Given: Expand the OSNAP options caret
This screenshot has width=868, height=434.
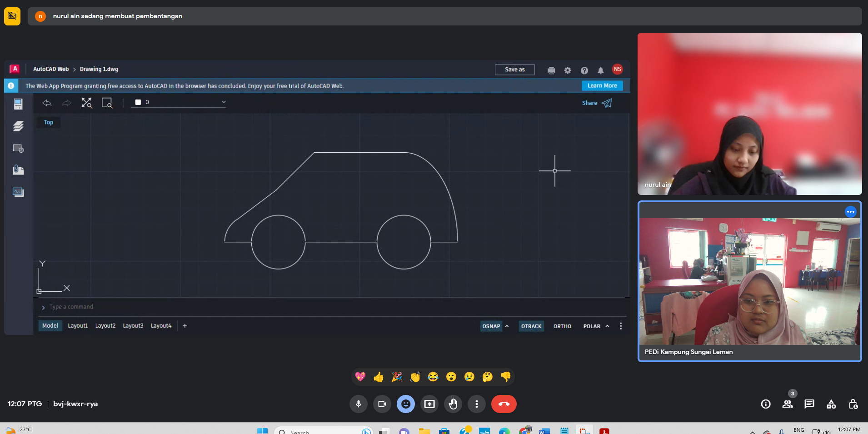Looking at the screenshot, I should tap(507, 326).
